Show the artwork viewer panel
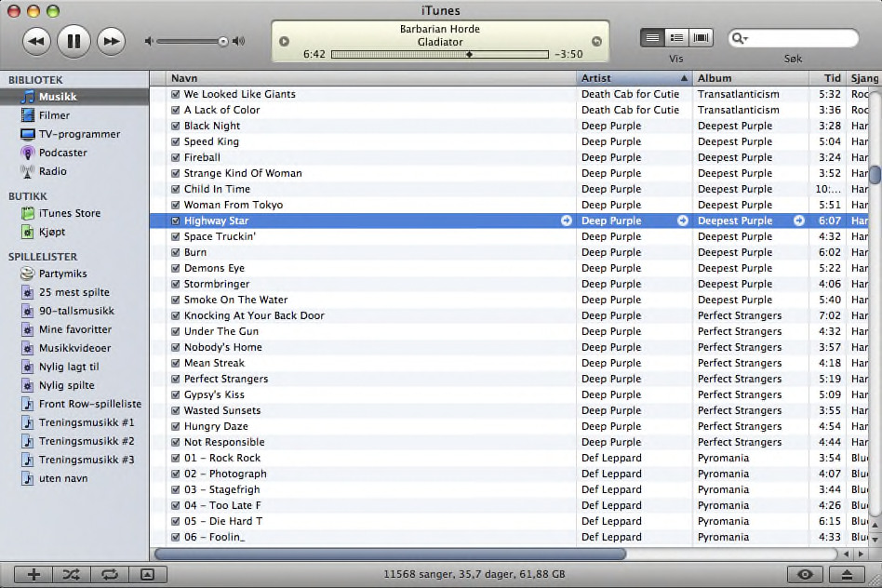The image size is (882, 588). [x=147, y=574]
